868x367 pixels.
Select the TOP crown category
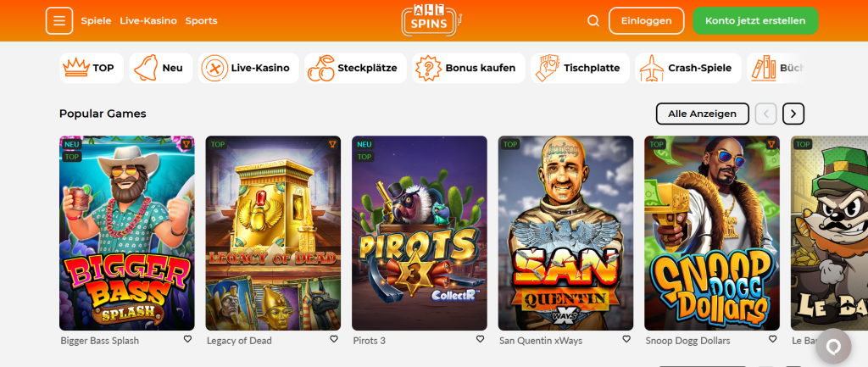(92, 68)
